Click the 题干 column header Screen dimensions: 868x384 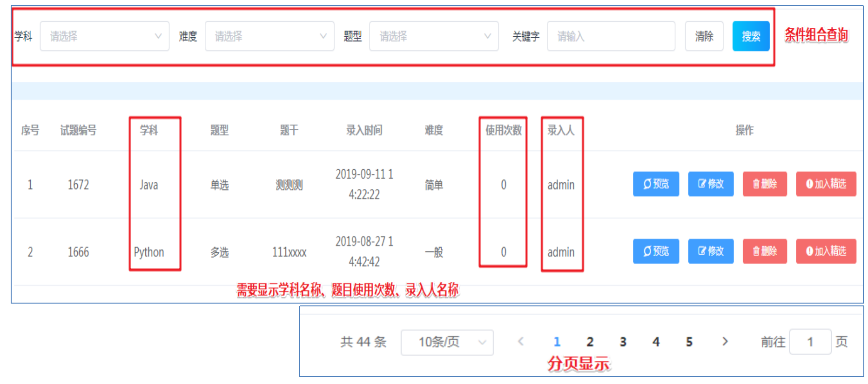coord(289,130)
